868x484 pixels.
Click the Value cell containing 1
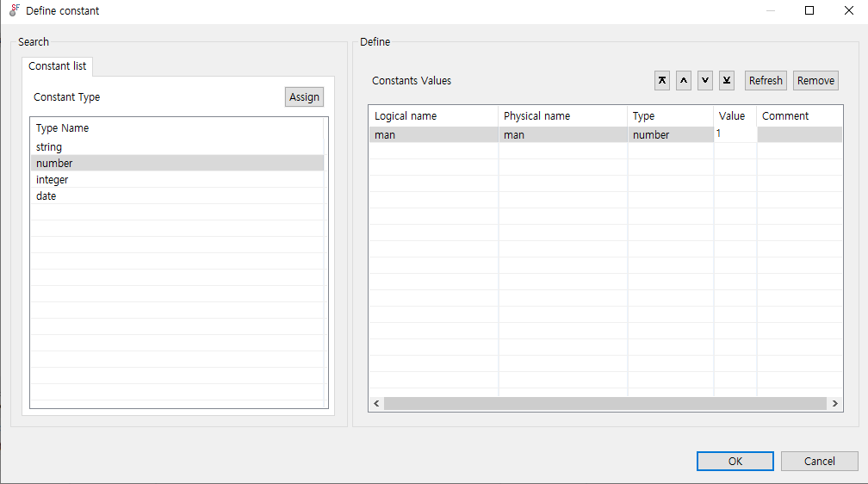735,134
